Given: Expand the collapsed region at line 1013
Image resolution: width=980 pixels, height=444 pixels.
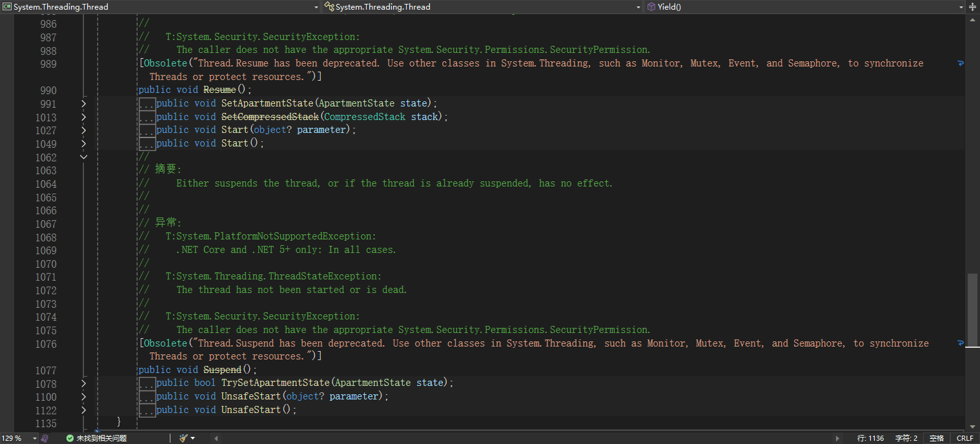Looking at the screenshot, I should tap(83, 117).
